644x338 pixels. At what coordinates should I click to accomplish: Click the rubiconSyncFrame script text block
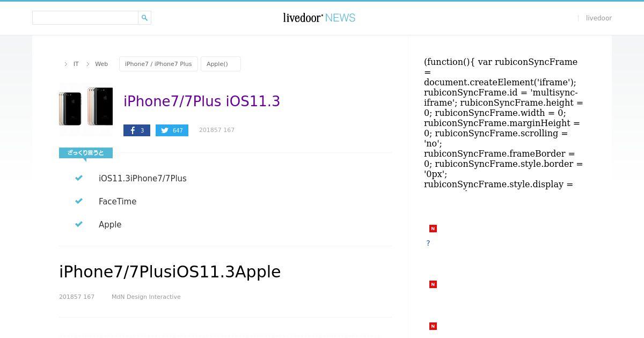(x=503, y=123)
